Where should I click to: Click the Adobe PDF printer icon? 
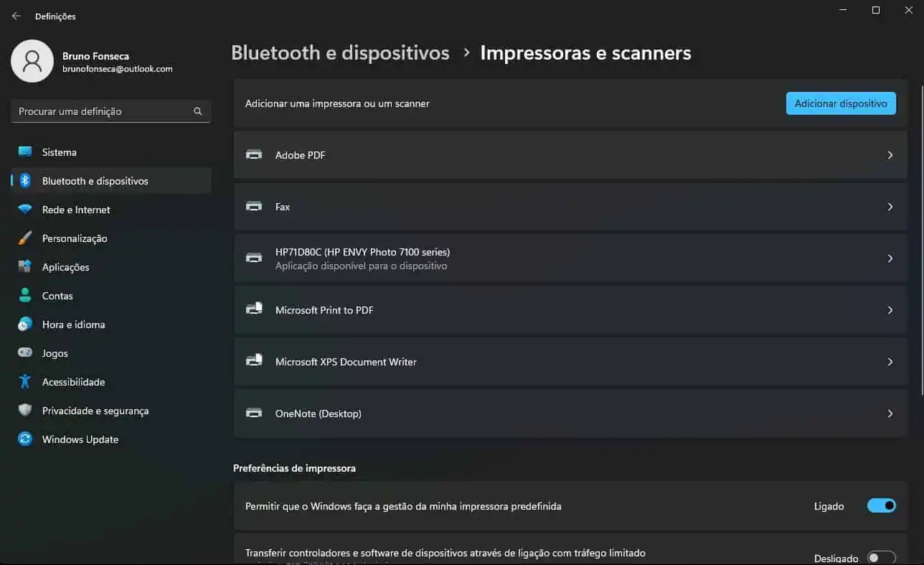click(x=254, y=155)
